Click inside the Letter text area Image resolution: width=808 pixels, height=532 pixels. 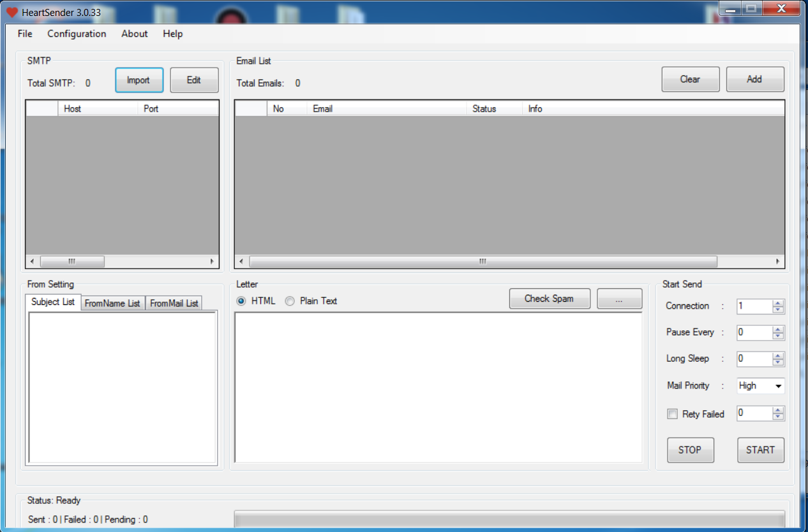pyautogui.click(x=438, y=387)
